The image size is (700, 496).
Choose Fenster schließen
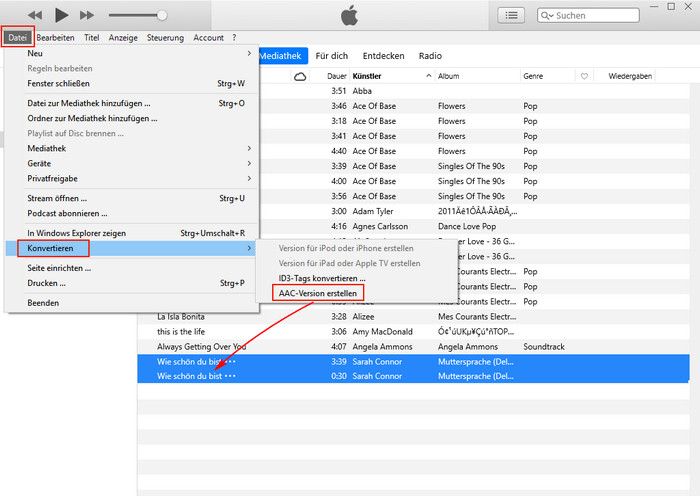pyautogui.click(x=132, y=83)
